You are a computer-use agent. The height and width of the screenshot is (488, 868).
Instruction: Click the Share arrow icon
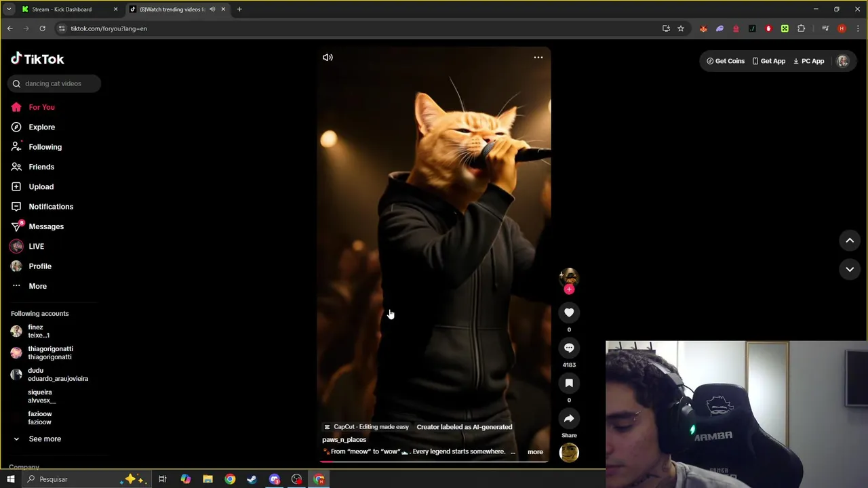coord(569,418)
